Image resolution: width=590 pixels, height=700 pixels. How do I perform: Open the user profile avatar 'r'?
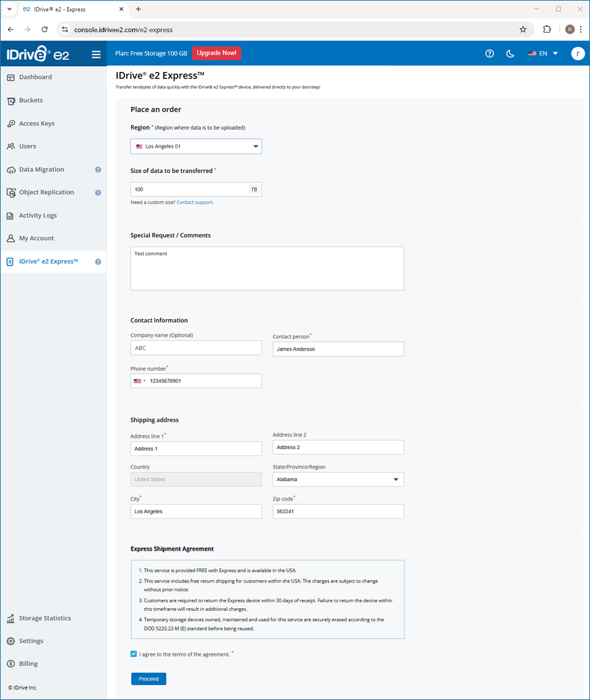tap(578, 54)
